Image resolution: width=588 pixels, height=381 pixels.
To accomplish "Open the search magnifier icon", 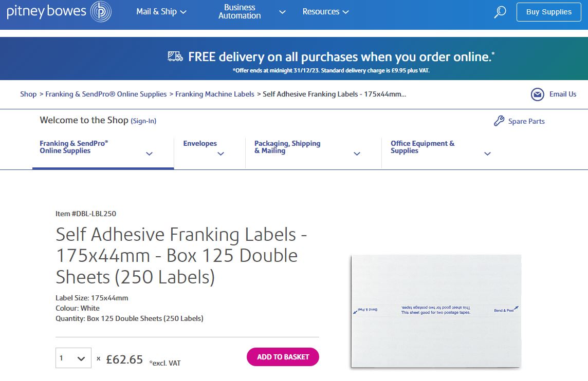I will pyautogui.click(x=500, y=12).
